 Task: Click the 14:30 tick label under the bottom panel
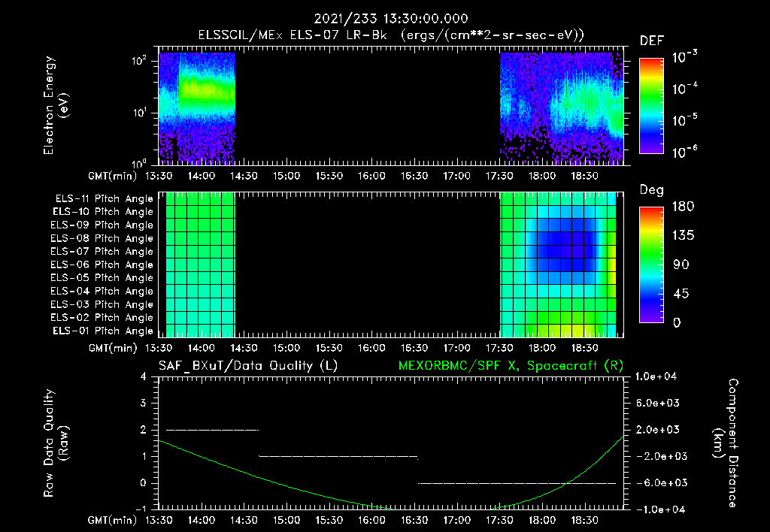244,520
